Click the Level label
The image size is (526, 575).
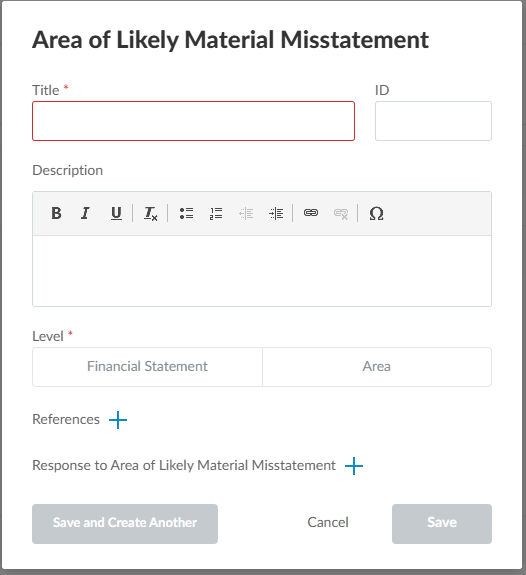click(48, 336)
